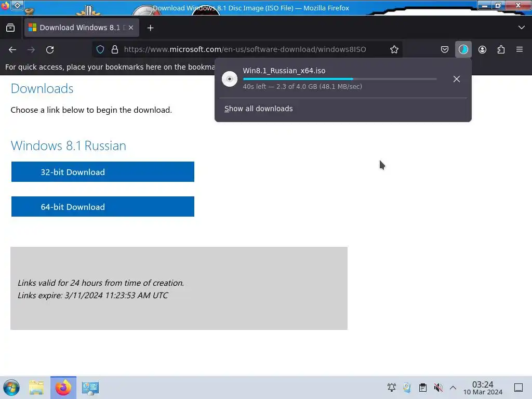Expand hidden system tray icons
The height and width of the screenshot is (399, 532).
click(453, 388)
